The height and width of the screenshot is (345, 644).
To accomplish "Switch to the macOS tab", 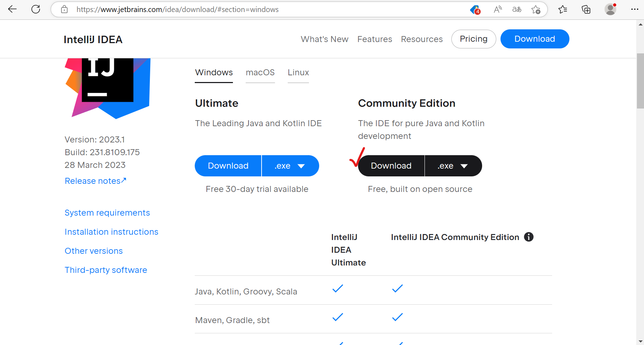I will click(260, 72).
